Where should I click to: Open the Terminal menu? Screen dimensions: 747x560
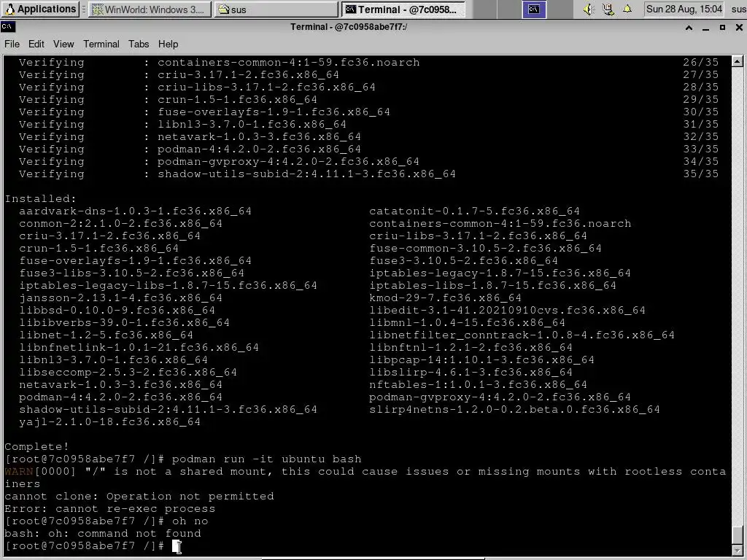click(101, 44)
